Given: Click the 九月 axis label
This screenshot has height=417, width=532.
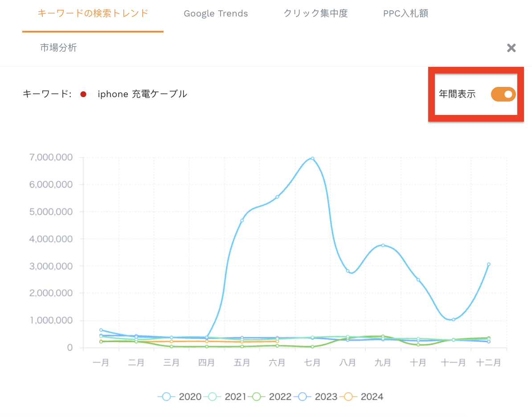Looking at the screenshot, I should 383,363.
